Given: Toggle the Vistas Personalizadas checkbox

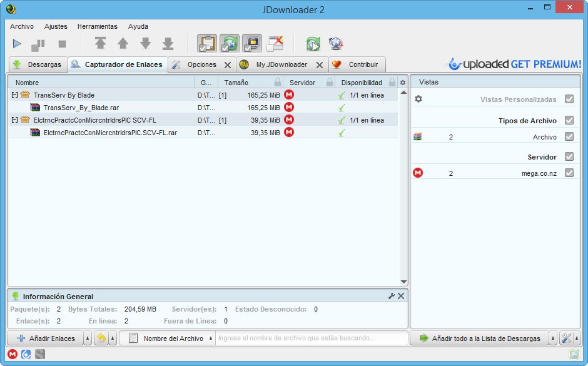Looking at the screenshot, I should pos(569,99).
